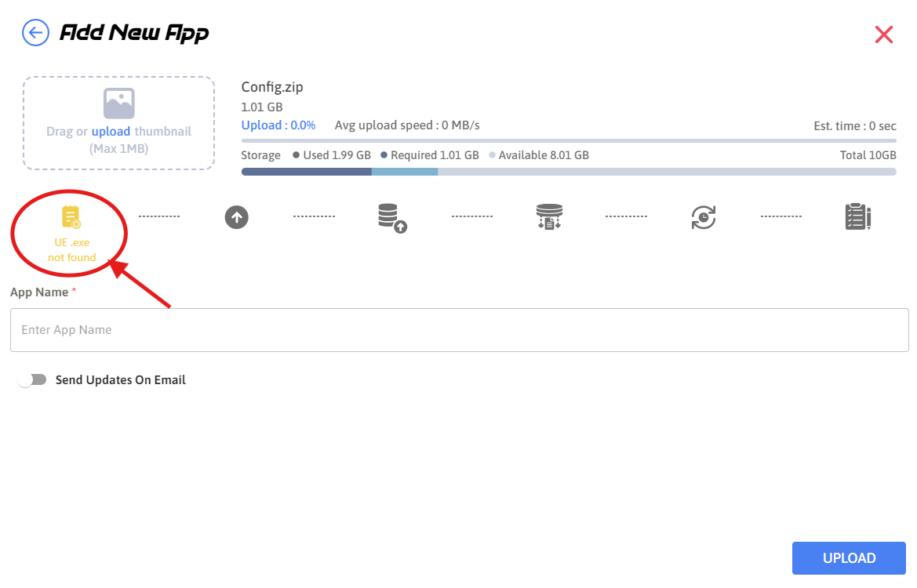Click the dark used segment of storage bar
The image size is (917, 588).
[x=306, y=172]
